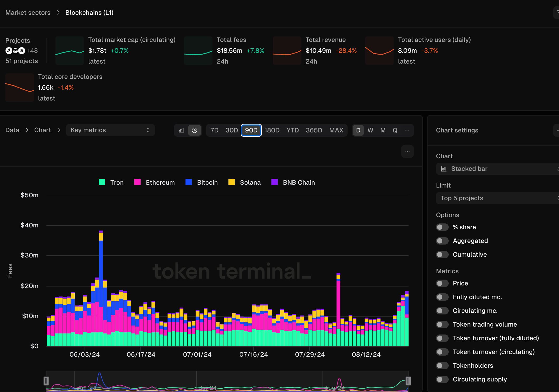Enable Tokenholders metric
This screenshot has width=559, height=392.
pos(442,366)
